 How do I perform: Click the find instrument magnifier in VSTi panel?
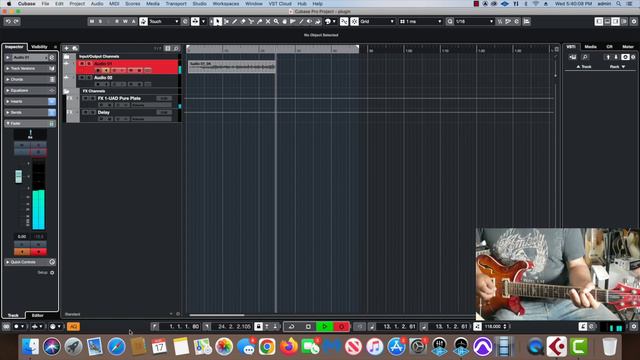point(585,57)
